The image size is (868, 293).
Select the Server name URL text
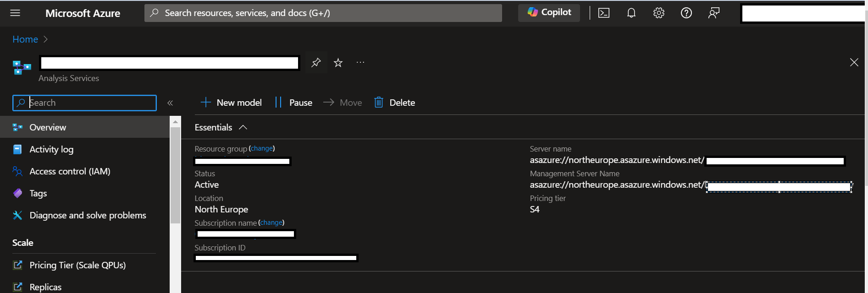click(x=617, y=160)
